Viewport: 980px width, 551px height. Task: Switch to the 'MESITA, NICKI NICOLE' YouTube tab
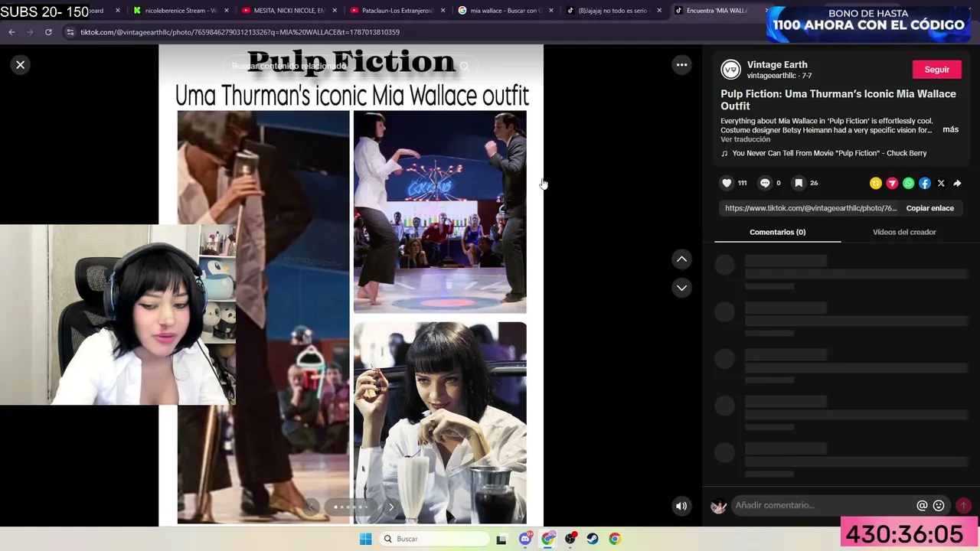click(x=289, y=11)
